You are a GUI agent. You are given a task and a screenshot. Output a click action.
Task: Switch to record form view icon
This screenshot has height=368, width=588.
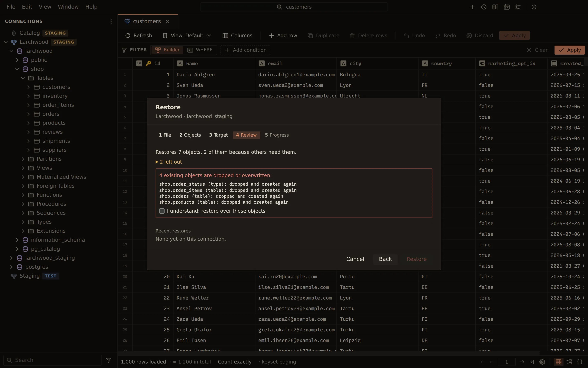[x=569, y=362]
